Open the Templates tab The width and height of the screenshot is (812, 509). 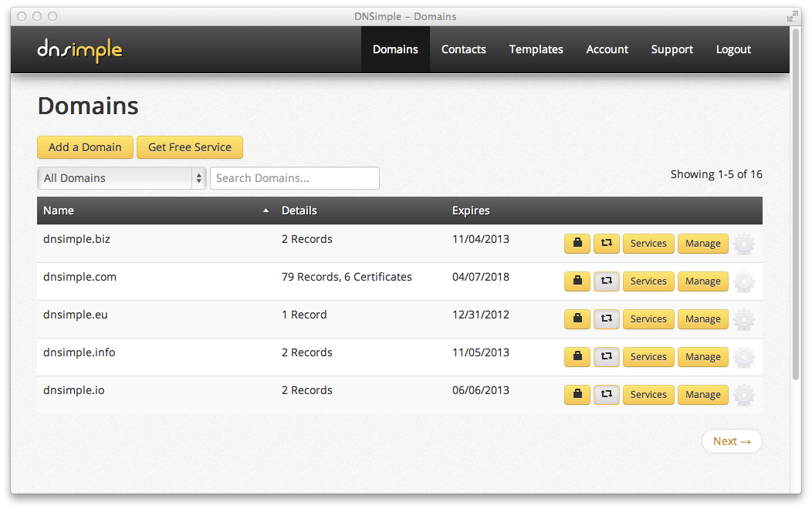(x=536, y=49)
